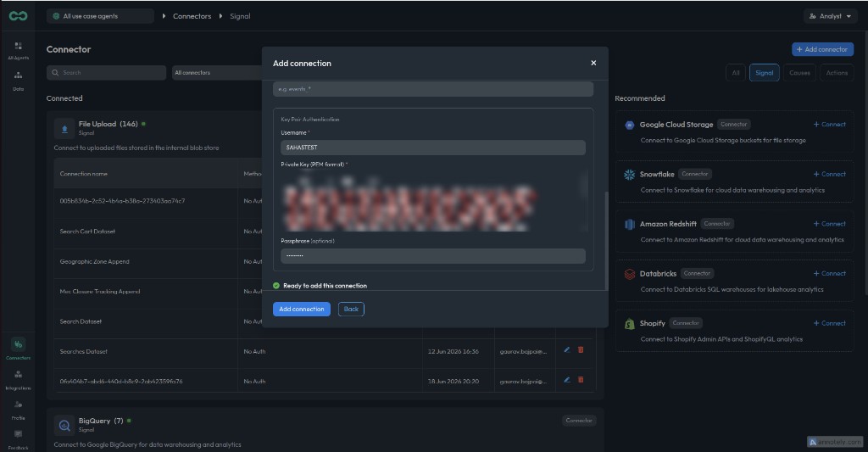The width and height of the screenshot is (868, 452).
Task: Click the dialog vertical scrollbar
Action: click(x=606, y=239)
